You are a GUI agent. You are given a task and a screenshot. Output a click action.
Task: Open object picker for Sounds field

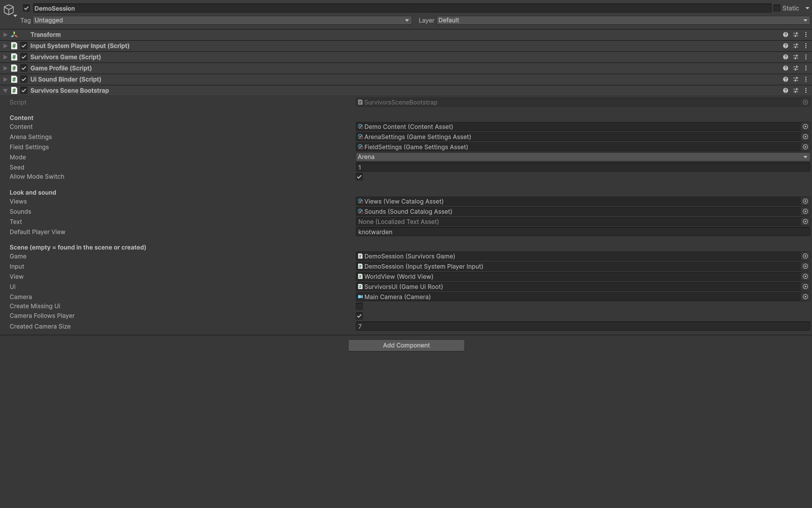(805, 211)
